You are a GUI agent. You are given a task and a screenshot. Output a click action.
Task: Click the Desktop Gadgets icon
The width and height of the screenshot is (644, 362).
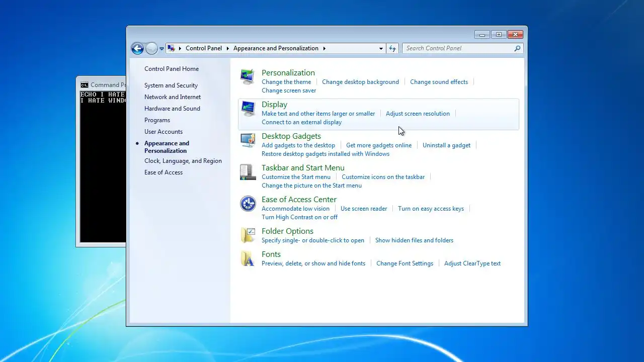point(248,140)
